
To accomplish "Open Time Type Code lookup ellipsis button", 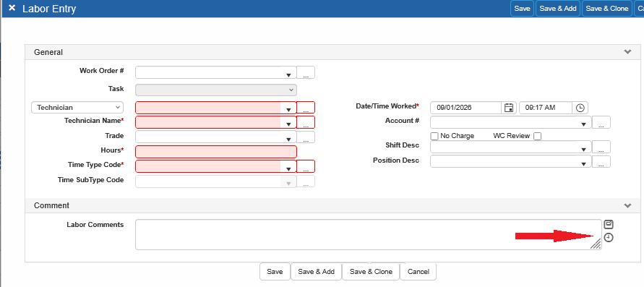I will (x=306, y=166).
